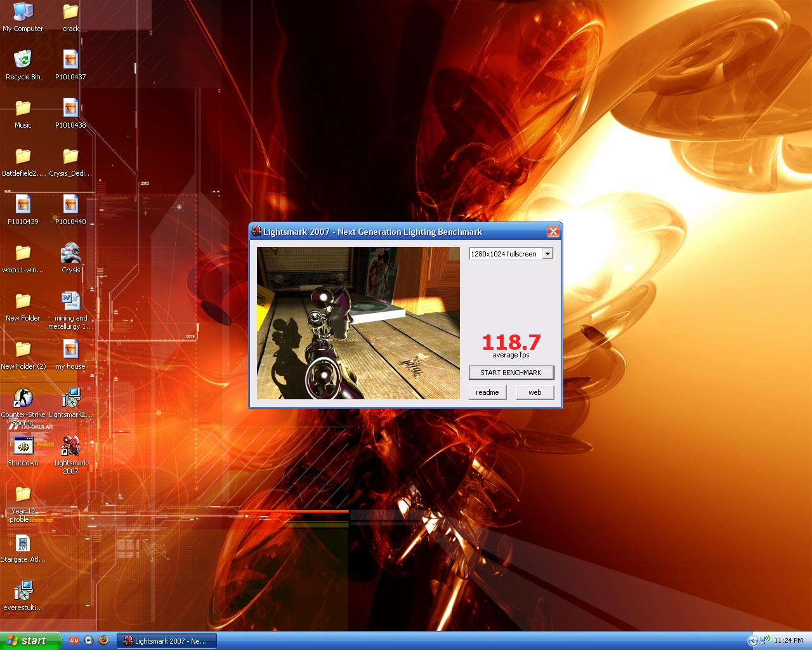
Task: Click the network status tray icon
Action: 763,640
